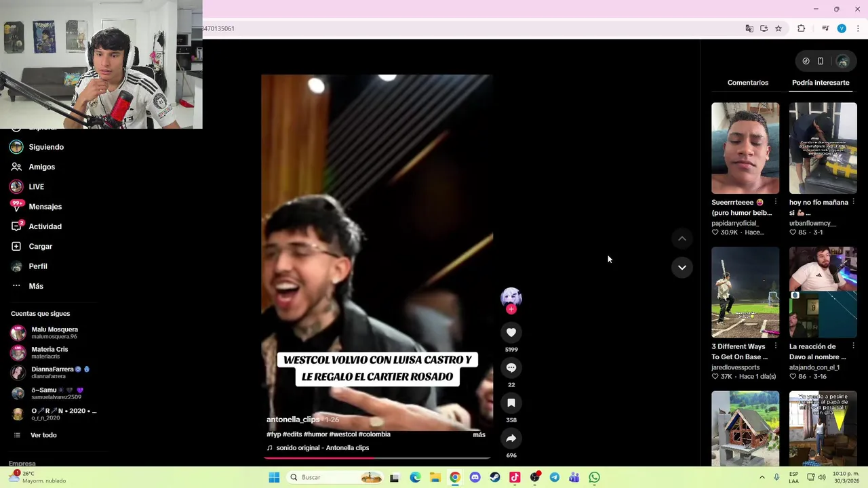Go to next video with down chevron
The width and height of the screenshot is (868, 488).
682,268
